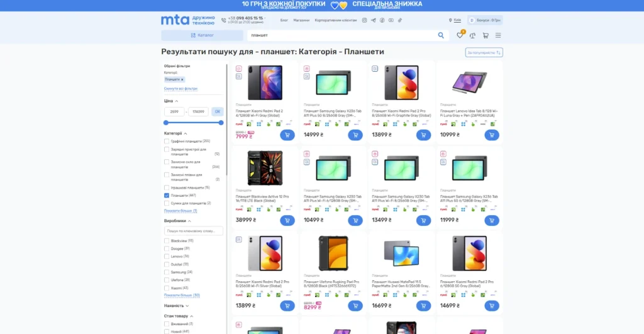Open the wishlist heart icon
The width and height of the screenshot is (644, 334).
coord(460,35)
